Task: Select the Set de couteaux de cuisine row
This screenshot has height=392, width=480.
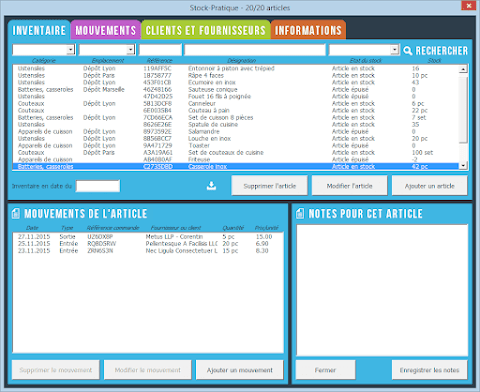Action: click(236, 152)
